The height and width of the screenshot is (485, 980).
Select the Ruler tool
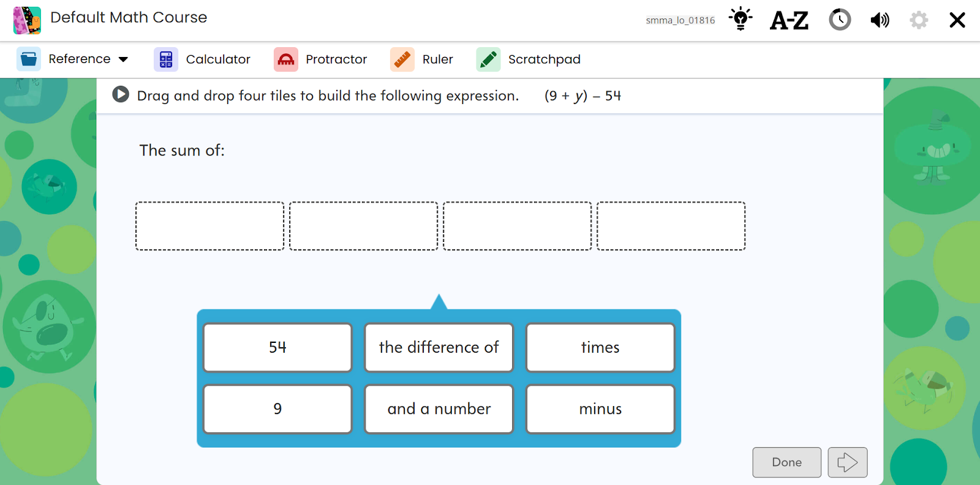tap(422, 59)
